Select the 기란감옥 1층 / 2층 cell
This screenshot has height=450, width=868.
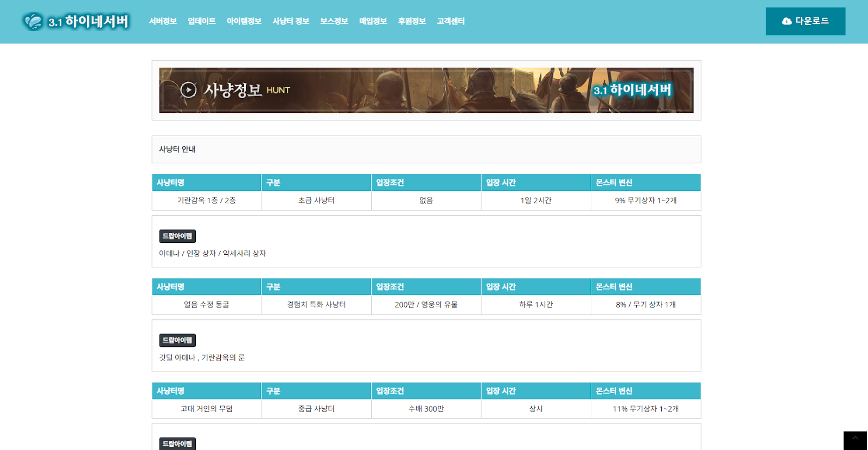point(207,201)
